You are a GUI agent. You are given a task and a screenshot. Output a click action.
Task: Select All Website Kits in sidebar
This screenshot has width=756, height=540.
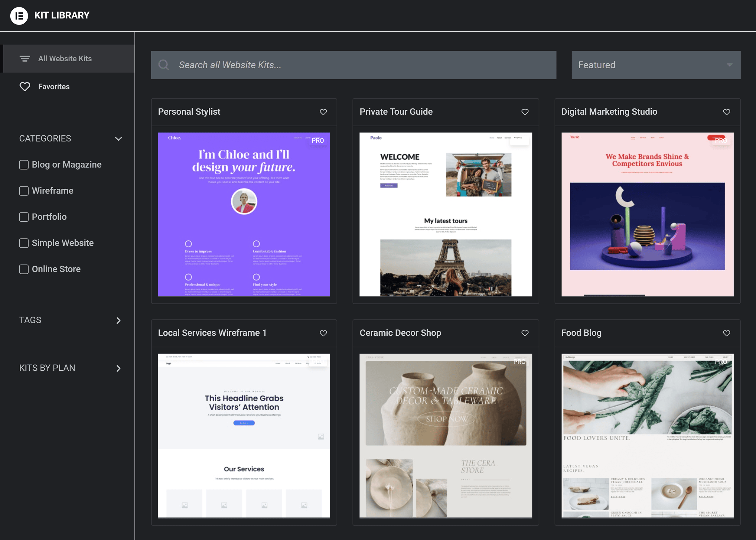point(65,59)
